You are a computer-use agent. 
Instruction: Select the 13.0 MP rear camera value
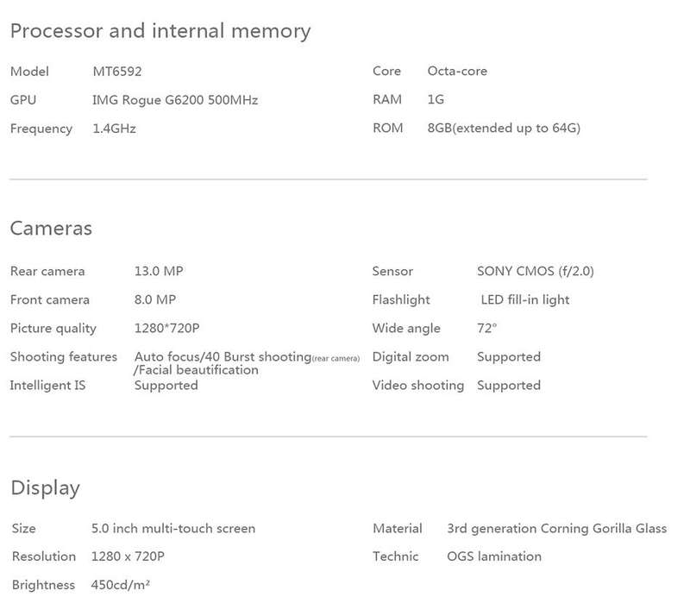pos(159,271)
